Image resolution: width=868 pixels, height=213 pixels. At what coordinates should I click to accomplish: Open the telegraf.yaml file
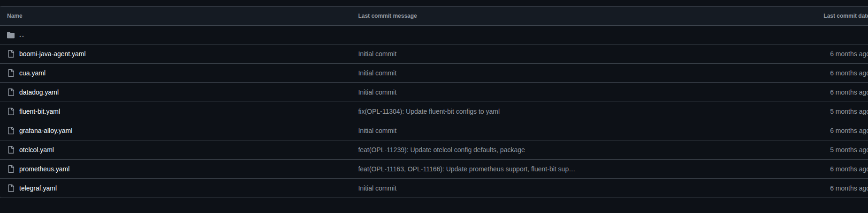[38, 188]
